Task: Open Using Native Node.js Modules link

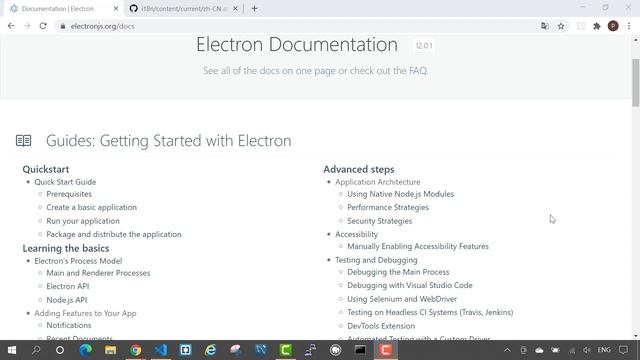Action: point(400,194)
